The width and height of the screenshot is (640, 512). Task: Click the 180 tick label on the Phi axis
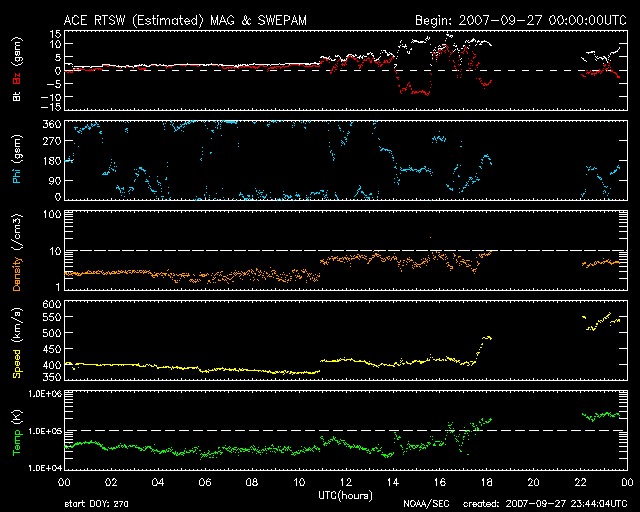52,161
